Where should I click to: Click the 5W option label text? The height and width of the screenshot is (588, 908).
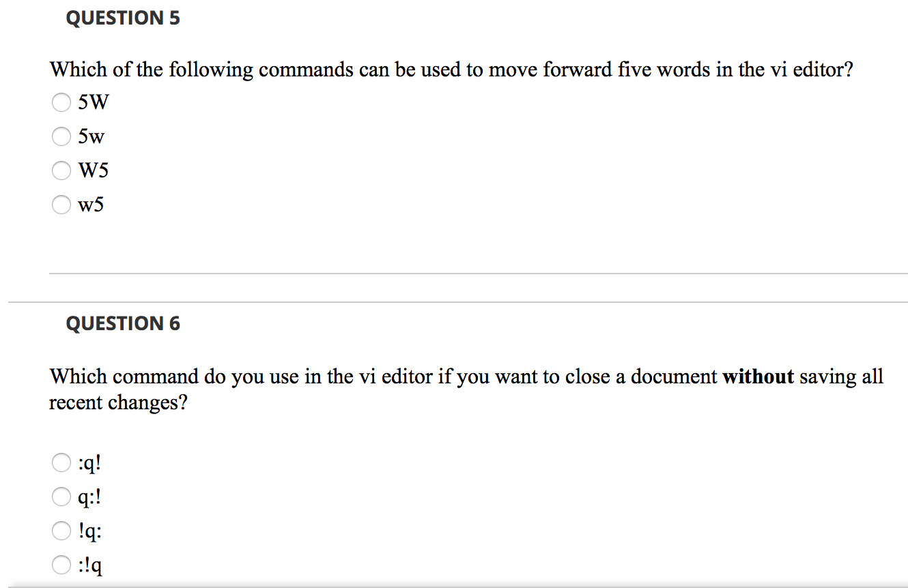tap(92, 102)
